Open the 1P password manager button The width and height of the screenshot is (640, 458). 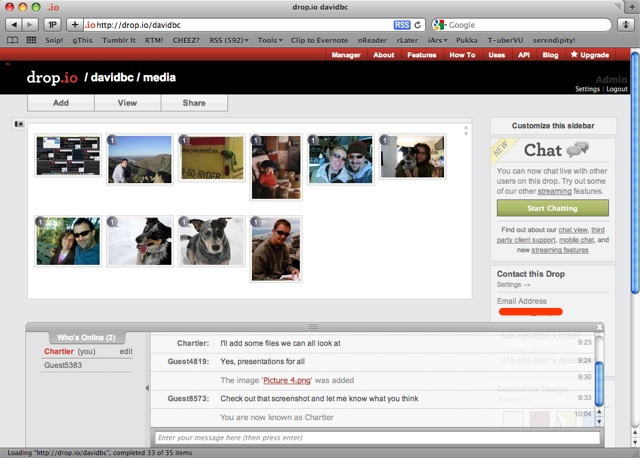coord(52,25)
